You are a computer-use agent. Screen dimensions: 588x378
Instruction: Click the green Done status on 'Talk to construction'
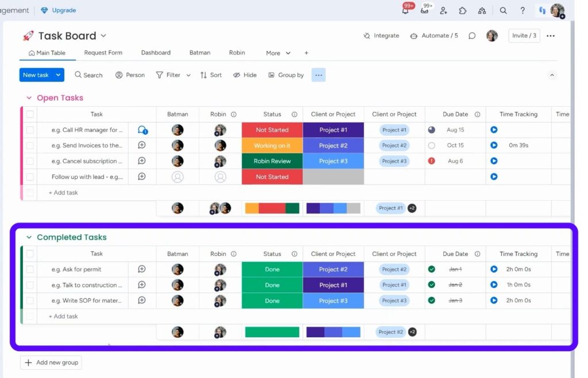pos(272,285)
